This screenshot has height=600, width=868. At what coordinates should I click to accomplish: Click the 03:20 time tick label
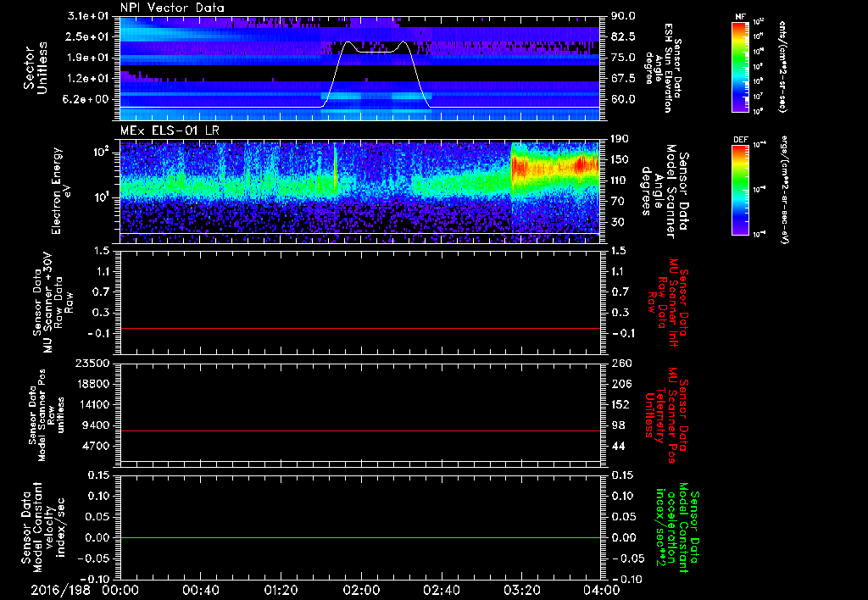pyautogui.click(x=521, y=590)
